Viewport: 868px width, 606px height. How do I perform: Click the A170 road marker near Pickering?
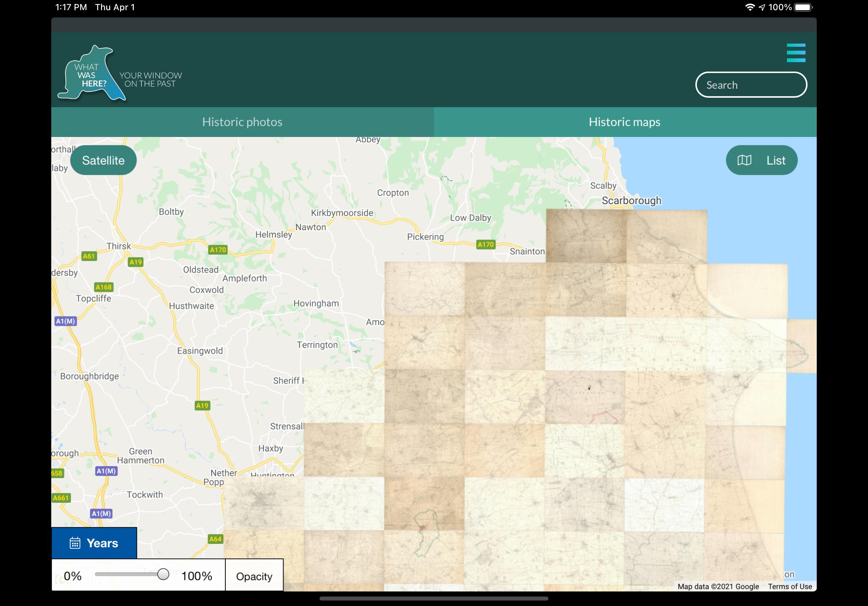[486, 245]
